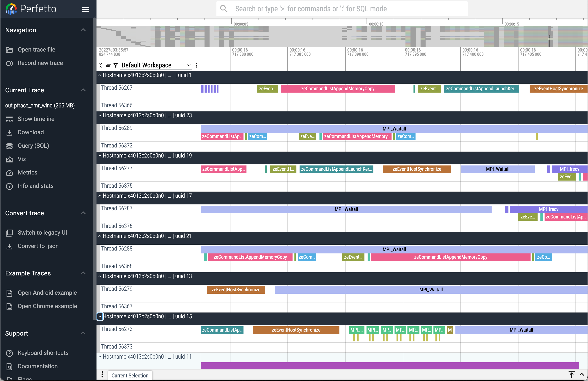Switch to legacy UI
Viewport: 588px width, 381px height.
(42, 232)
